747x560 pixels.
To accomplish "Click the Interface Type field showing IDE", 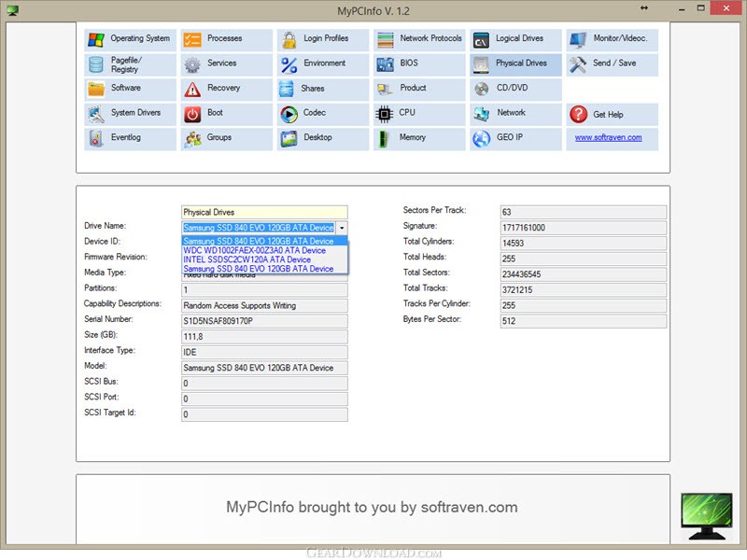I will pyautogui.click(x=264, y=353).
